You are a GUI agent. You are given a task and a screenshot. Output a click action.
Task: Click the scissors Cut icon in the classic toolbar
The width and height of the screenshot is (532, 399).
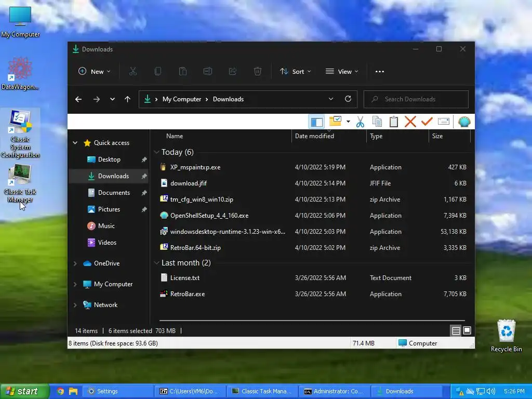click(x=361, y=122)
